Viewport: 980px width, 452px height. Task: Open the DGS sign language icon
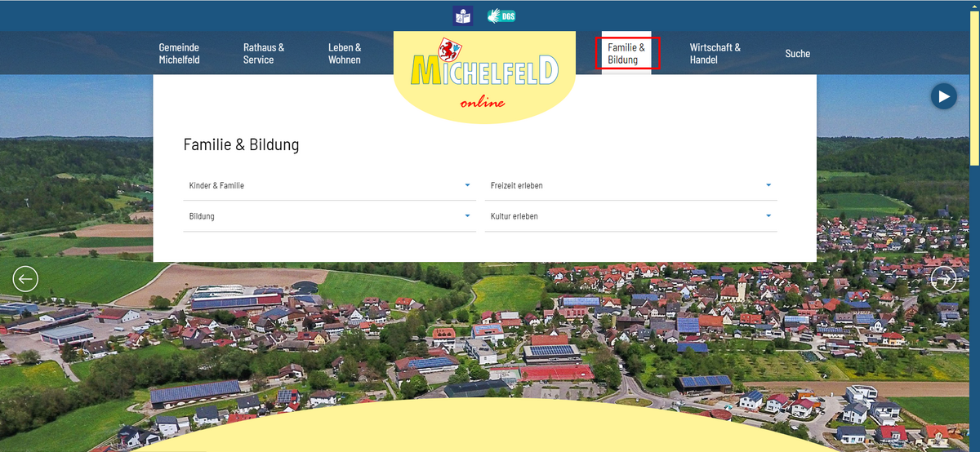tap(501, 16)
